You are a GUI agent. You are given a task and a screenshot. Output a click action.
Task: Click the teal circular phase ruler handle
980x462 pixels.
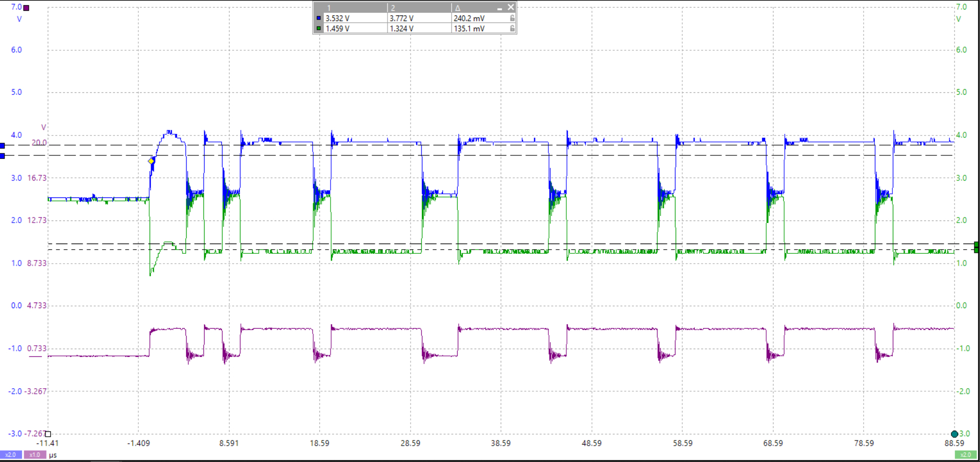pyautogui.click(x=954, y=434)
